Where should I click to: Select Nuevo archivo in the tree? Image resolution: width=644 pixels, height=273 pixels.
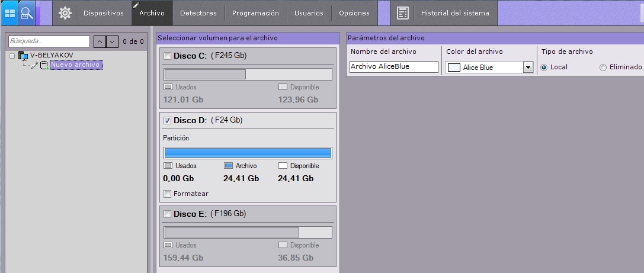(76, 65)
